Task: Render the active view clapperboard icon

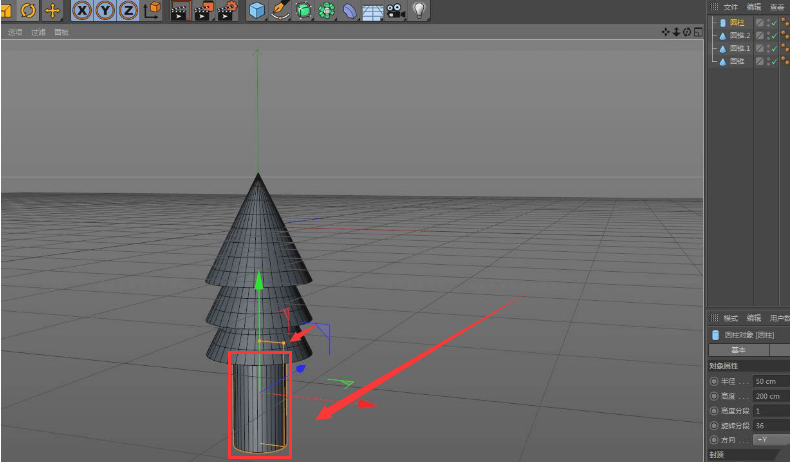Action: (x=179, y=10)
